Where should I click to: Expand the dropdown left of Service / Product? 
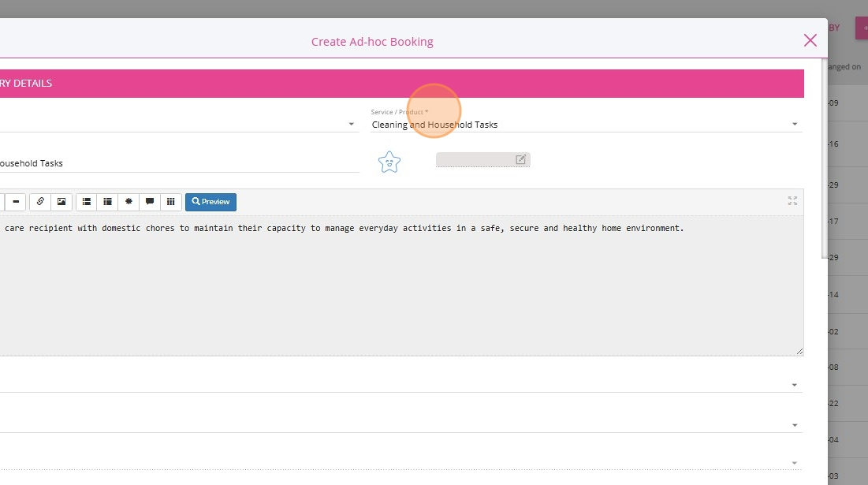pyautogui.click(x=351, y=125)
